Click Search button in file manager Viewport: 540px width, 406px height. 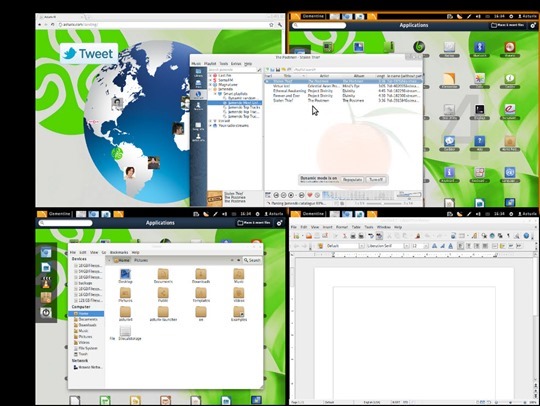click(252, 260)
